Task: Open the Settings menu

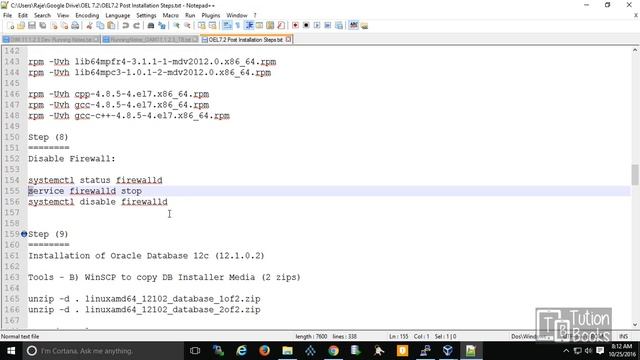Action: 146,16
